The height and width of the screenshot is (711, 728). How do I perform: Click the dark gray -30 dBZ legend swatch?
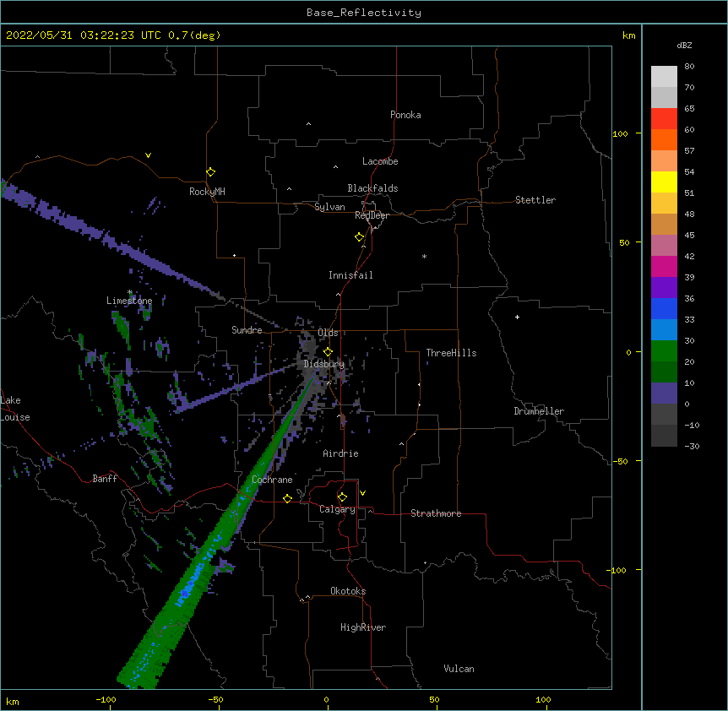point(664,436)
